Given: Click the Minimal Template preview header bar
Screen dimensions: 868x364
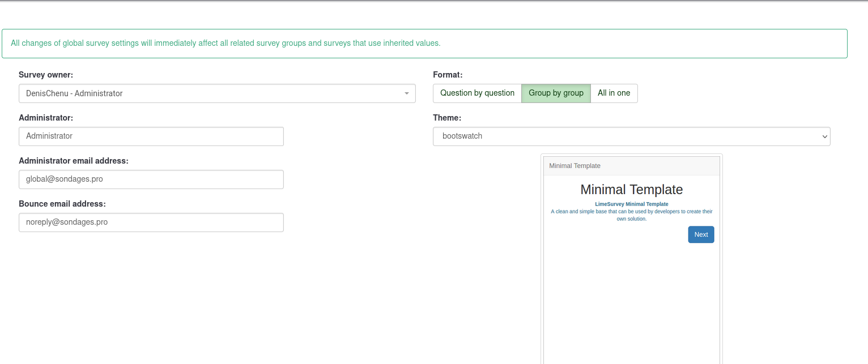Looking at the screenshot, I should pyautogui.click(x=631, y=166).
